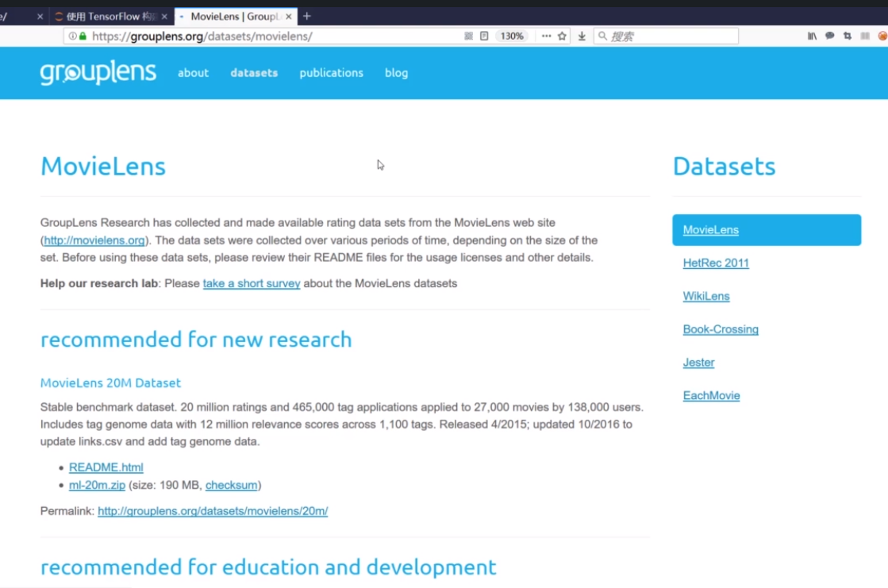Toggle reader view icon in address bar
Image resolution: width=888 pixels, height=588 pixels.
[x=484, y=37]
